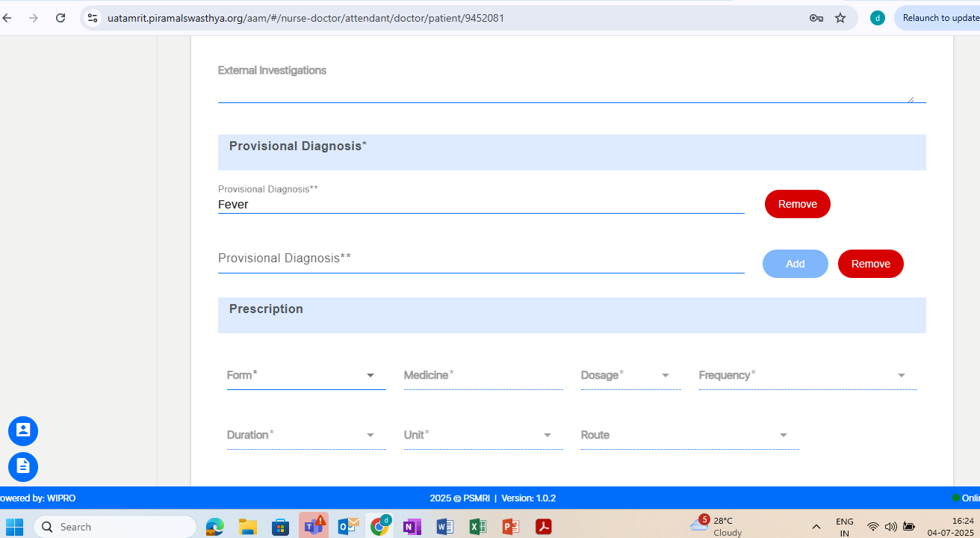The width and height of the screenshot is (980, 538).
Task: Open File Explorer in the taskbar
Action: [x=247, y=526]
